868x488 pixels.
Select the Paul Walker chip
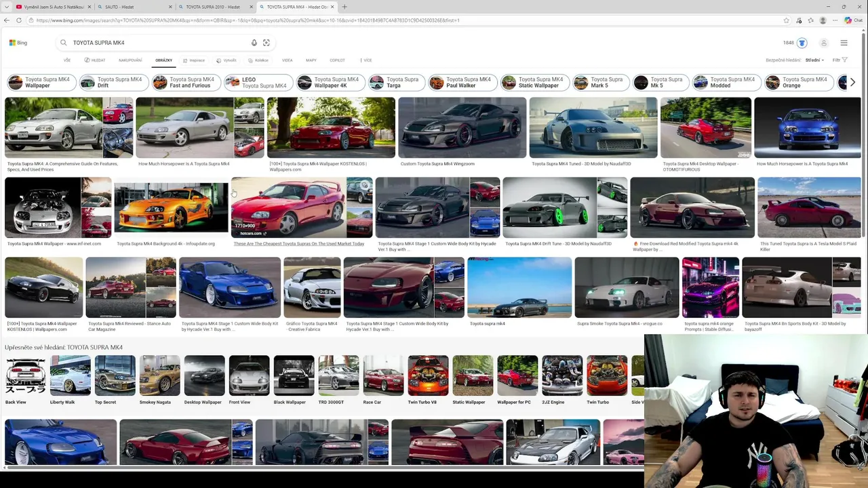tap(461, 83)
